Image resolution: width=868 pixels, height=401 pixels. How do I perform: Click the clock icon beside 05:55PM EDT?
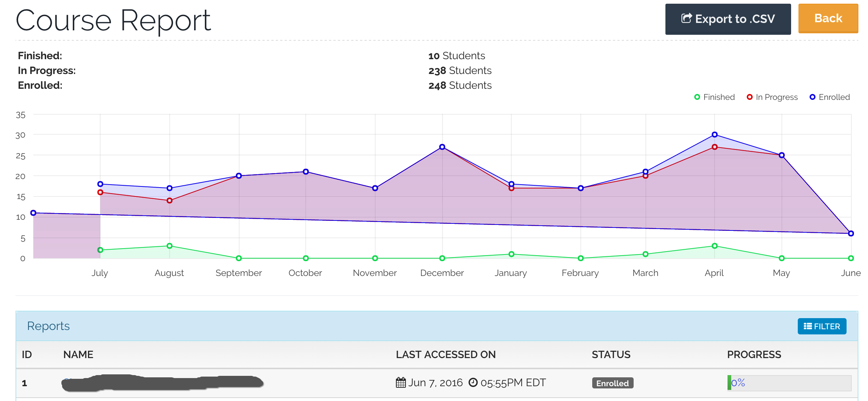[x=473, y=383]
